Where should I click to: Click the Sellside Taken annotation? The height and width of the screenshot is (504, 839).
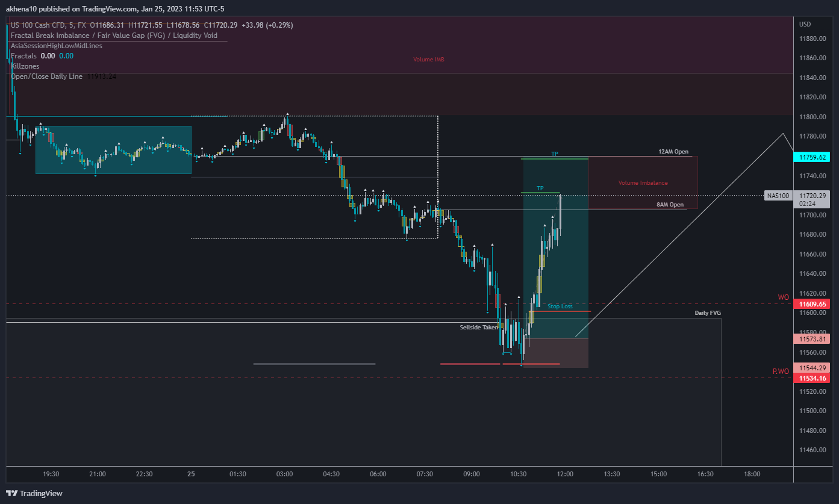(x=479, y=327)
